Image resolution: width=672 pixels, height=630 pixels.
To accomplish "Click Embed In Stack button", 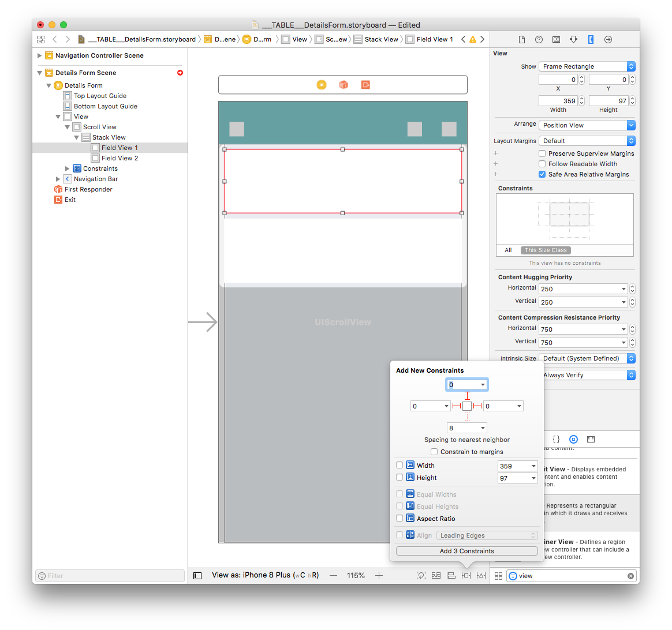I will (x=436, y=576).
